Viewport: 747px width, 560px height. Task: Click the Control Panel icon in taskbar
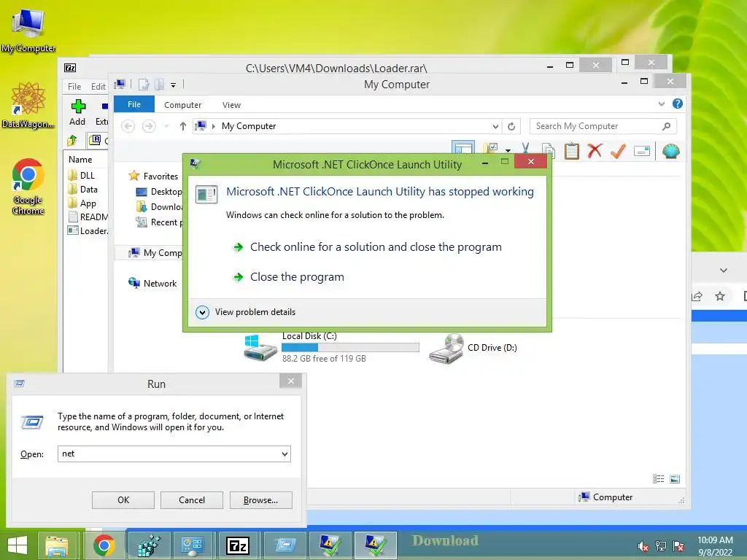(193, 545)
